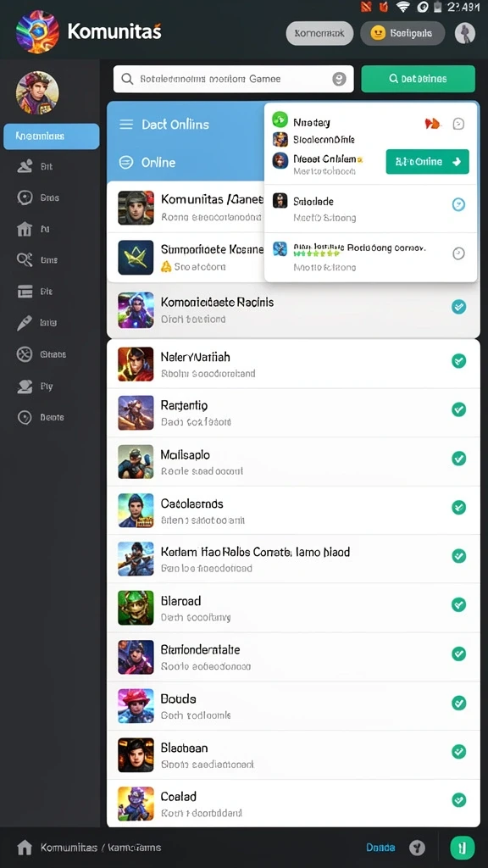Open the bottom sidebar circle pin icon
The image size is (488, 868).
[25, 417]
